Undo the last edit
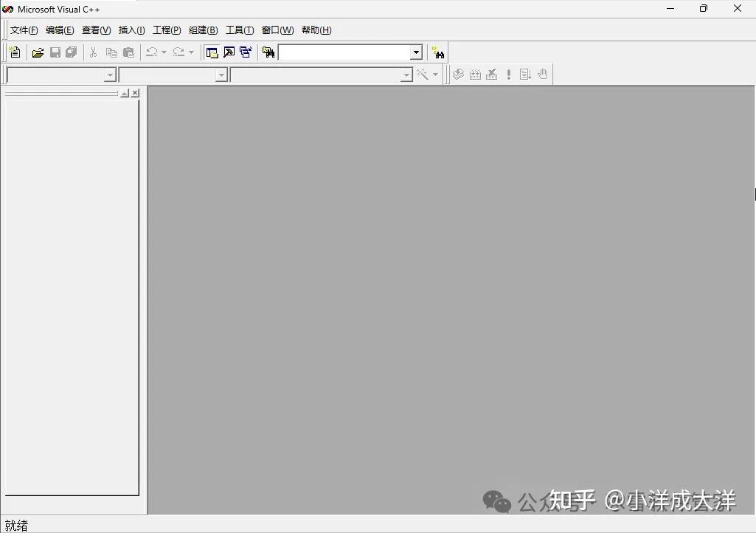756x533 pixels. (x=151, y=52)
